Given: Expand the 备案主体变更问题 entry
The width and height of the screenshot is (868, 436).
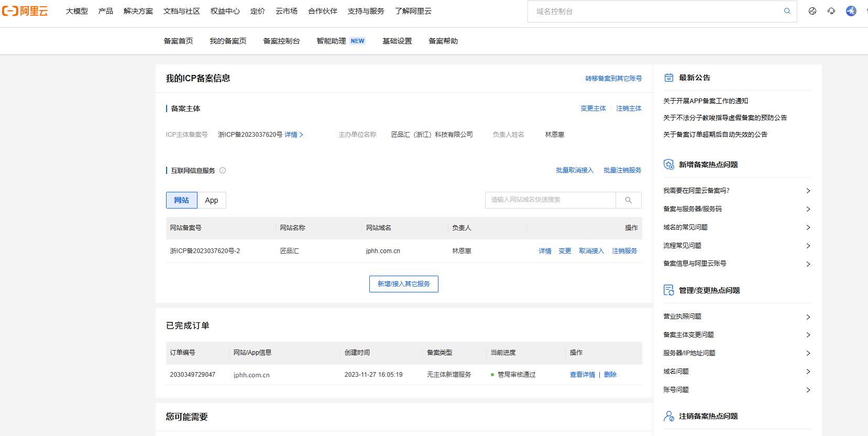Looking at the screenshot, I should [737, 335].
